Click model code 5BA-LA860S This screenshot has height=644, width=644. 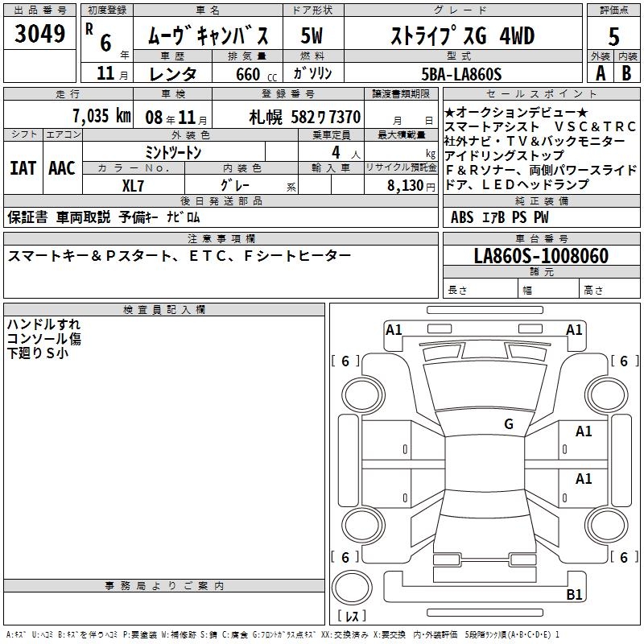point(461,74)
